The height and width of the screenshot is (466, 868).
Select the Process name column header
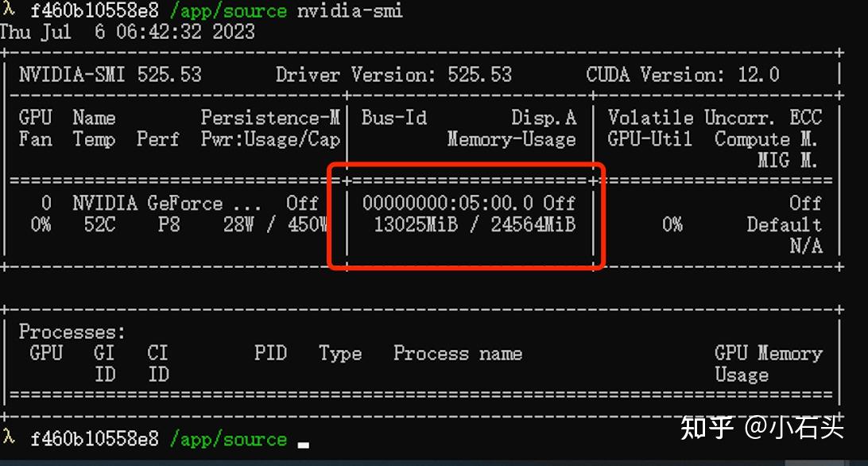click(x=458, y=353)
